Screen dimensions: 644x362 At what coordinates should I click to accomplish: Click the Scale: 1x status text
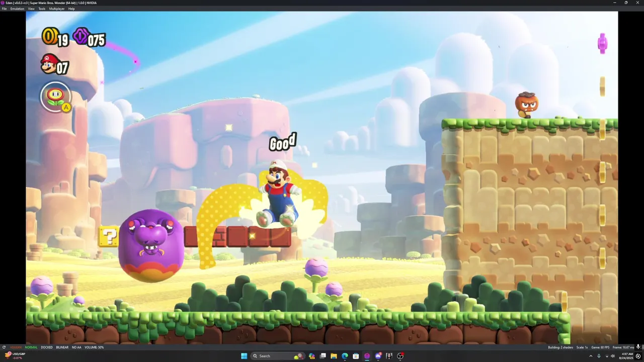click(x=582, y=347)
